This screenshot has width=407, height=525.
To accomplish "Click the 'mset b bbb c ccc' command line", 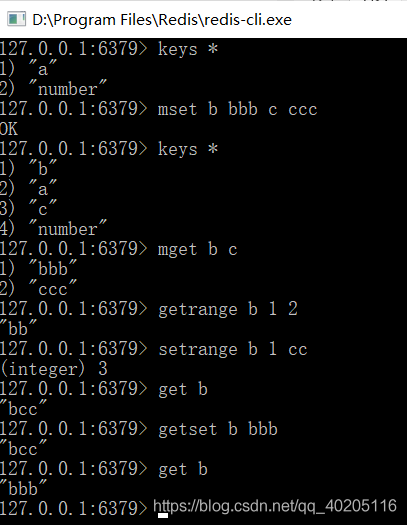I will 238,109.
